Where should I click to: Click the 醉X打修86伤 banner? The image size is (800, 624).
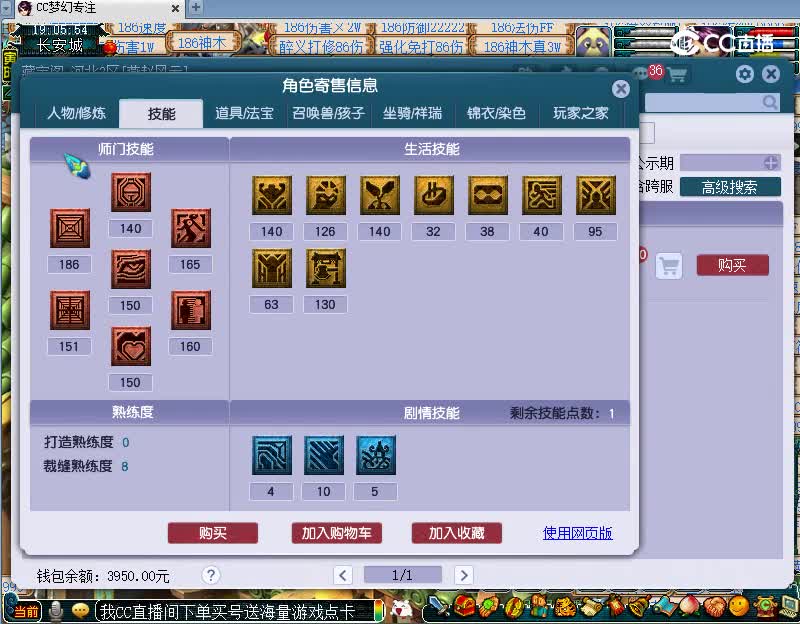pos(321,47)
